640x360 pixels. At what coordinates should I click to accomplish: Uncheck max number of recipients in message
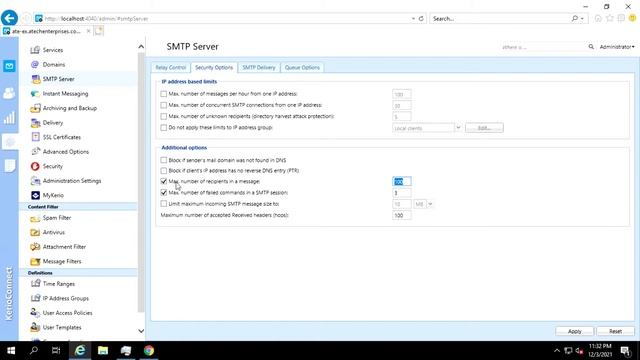click(x=164, y=181)
